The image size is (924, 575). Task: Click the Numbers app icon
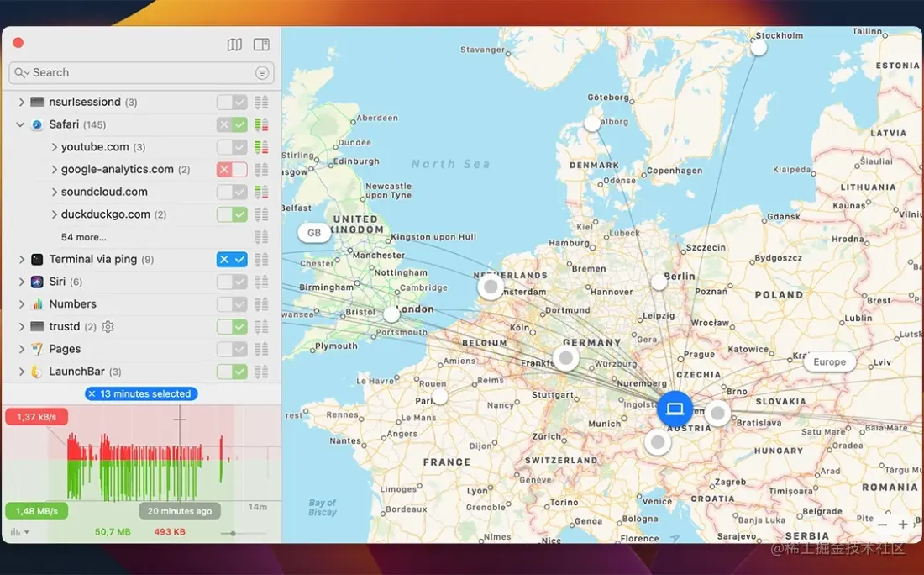click(x=37, y=304)
